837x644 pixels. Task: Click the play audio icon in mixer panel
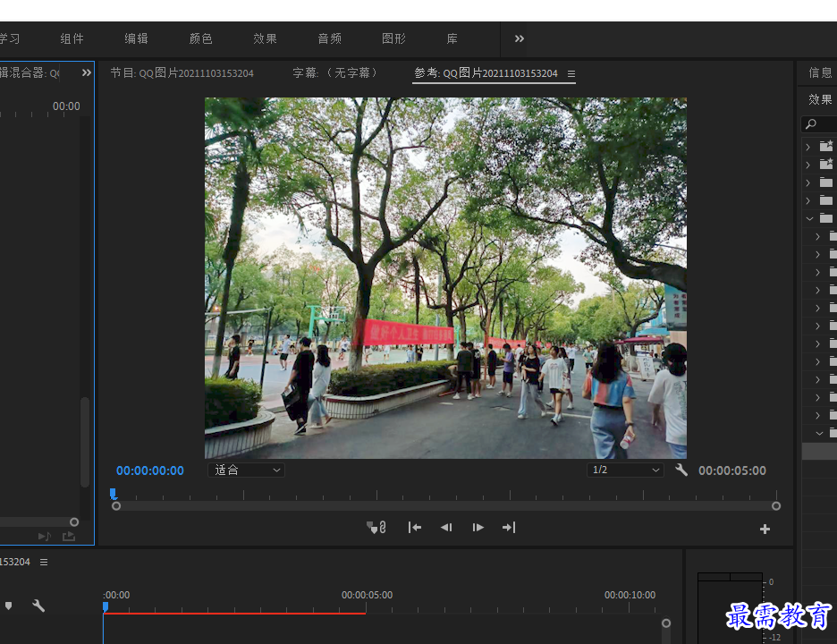[45, 536]
